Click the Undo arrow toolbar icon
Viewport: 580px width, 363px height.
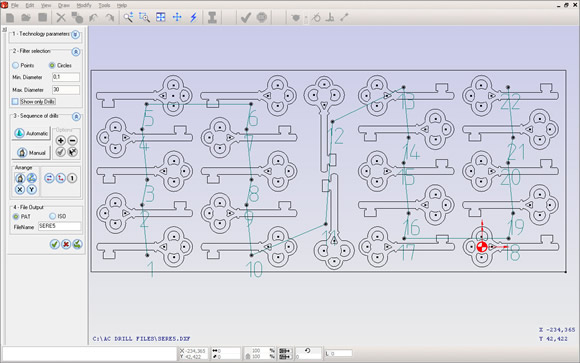[x=93, y=17]
